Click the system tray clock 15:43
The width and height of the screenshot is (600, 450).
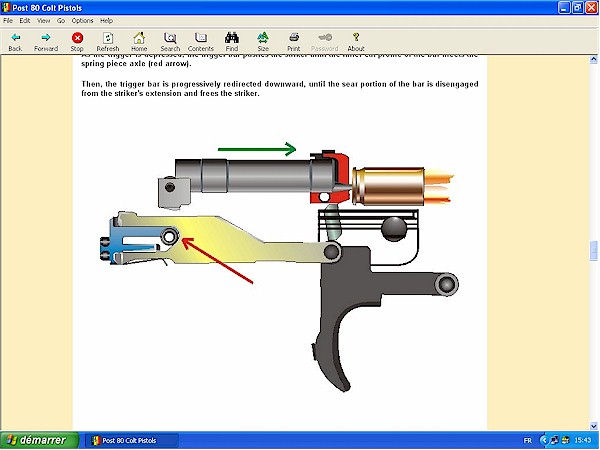coord(583,440)
